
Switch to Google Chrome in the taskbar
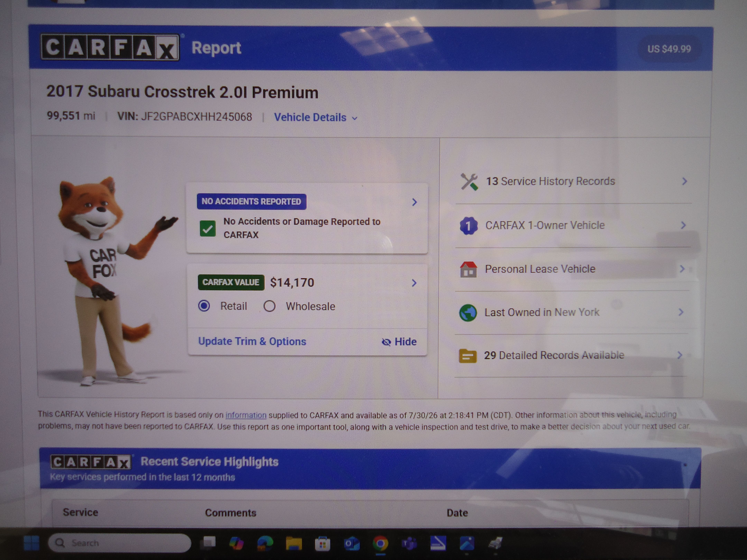pyautogui.click(x=381, y=544)
